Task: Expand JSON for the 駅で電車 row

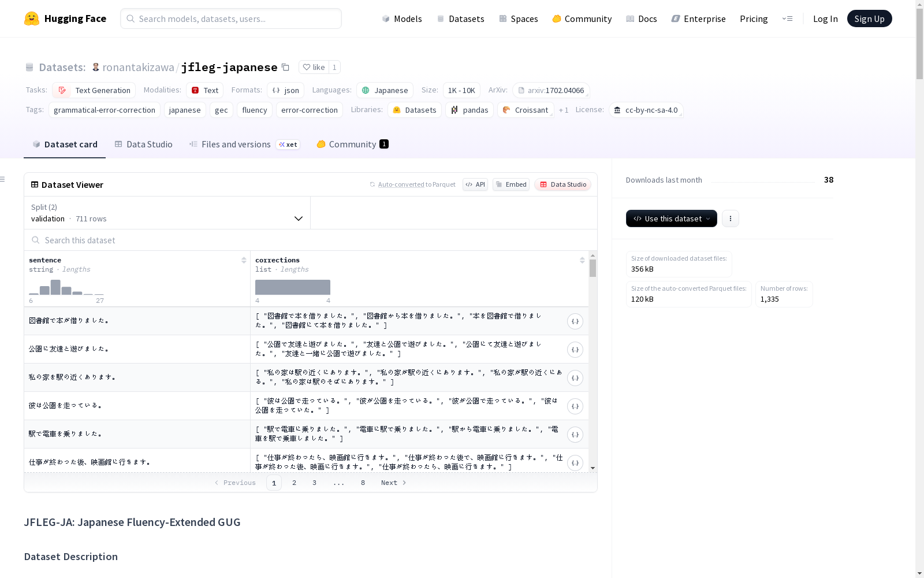Action: pos(575,435)
